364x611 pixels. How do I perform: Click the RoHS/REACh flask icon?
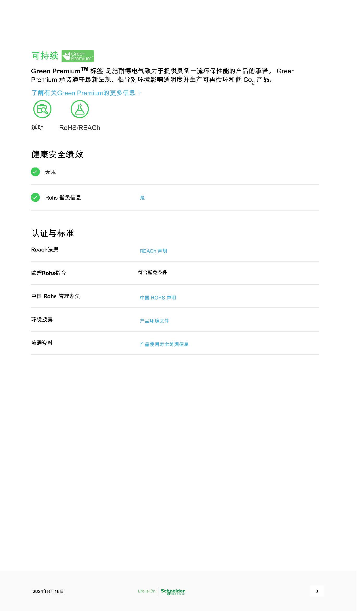(x=80, y=109)
